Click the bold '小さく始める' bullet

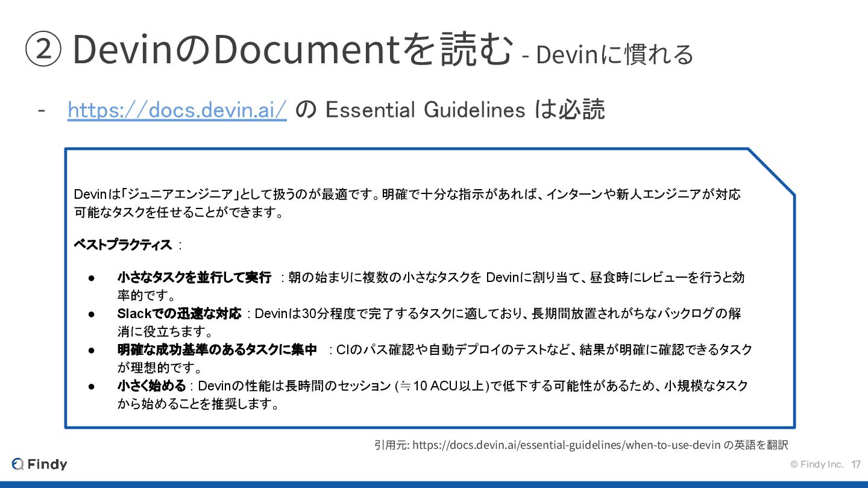(x=151, y=386)
